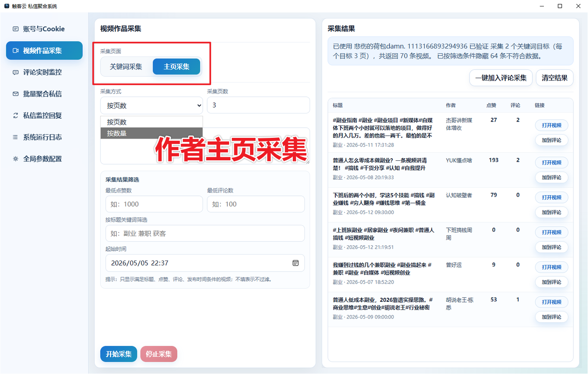Switch to 私信监控回复 page
588x374 pixels.
click(x=44, y=115)
